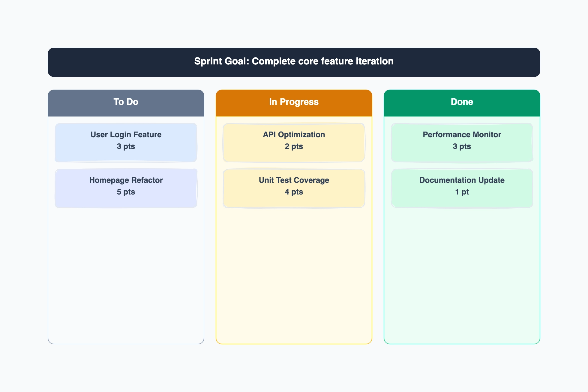Select the Done column header
The height and width of the screenshot is (392, 588).
[x=462, y=103]
